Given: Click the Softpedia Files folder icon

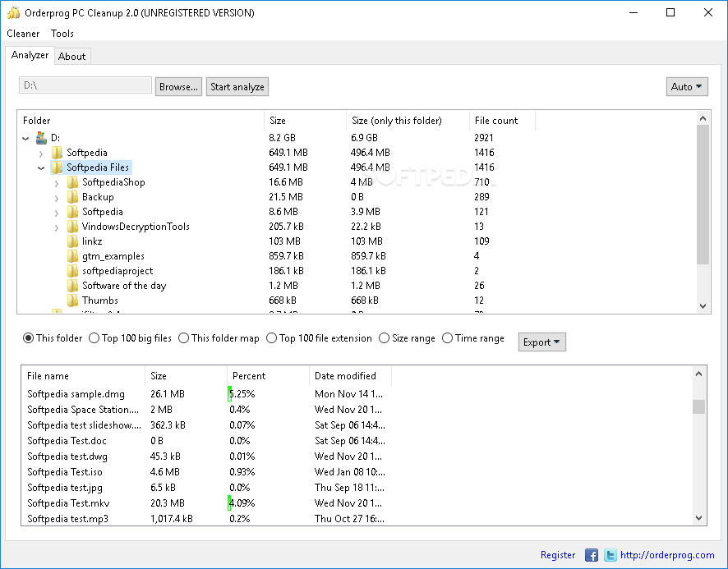Looking at the screenshot, I should point(58,167).
